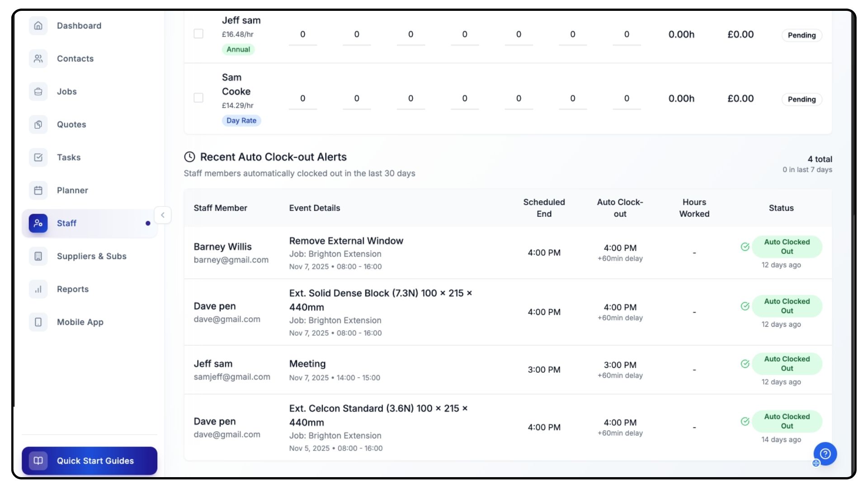Select Suppliers & Subs menu item
The image size is (868, 488).
[91, 256]
